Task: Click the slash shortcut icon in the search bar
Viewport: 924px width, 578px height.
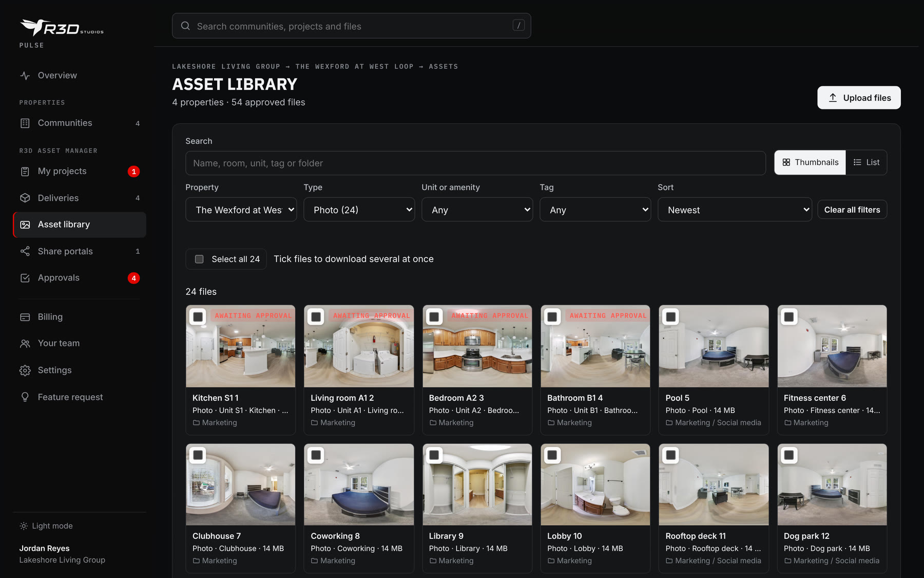Action: pyautogui.click(x=518, y=25)
